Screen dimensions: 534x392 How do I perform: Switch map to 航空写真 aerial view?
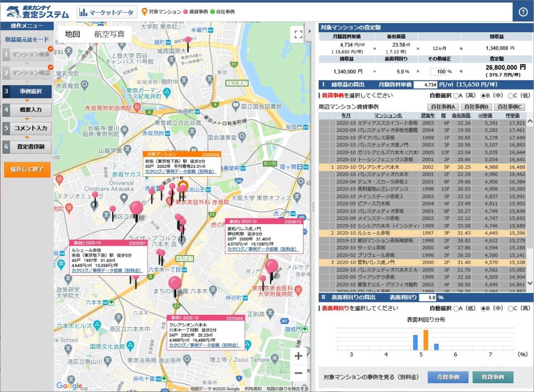[x=109, y=34]
